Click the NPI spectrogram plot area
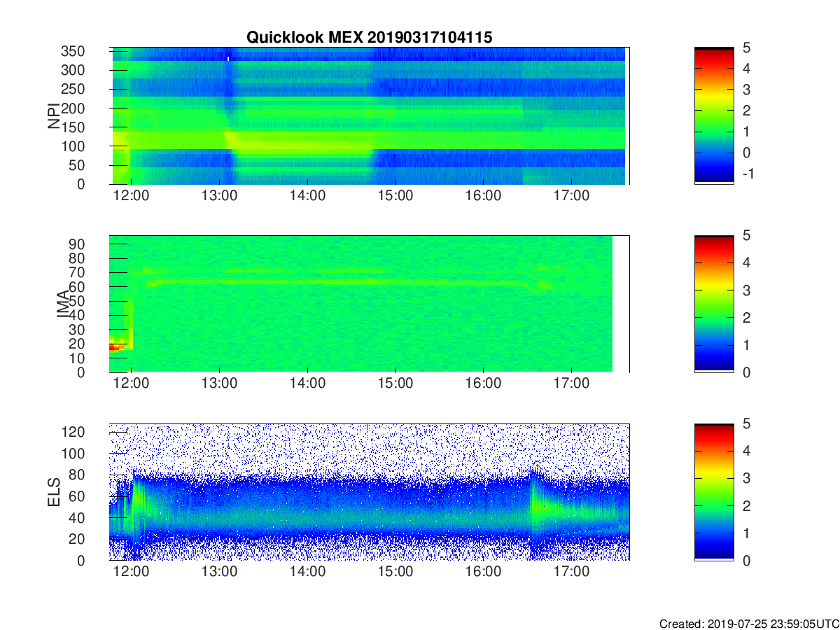Image resolution: width=840 pixels, height=630 pixels. (x=370, y=115)
